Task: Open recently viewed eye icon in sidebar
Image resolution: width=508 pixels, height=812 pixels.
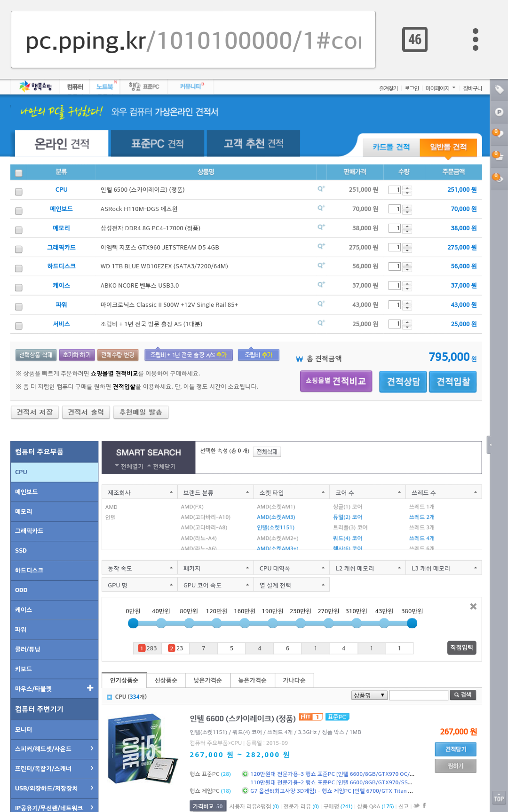Action: coord(499,179)
